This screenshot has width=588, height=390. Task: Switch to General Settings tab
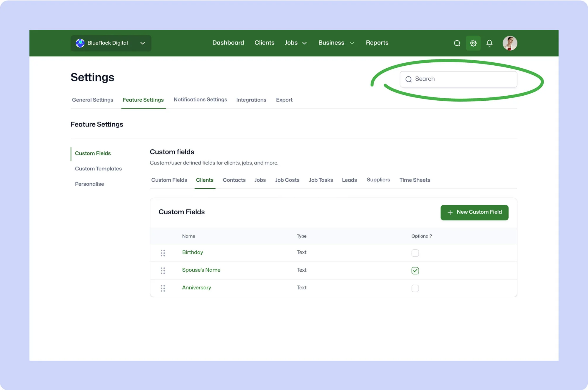coord(93,100)
